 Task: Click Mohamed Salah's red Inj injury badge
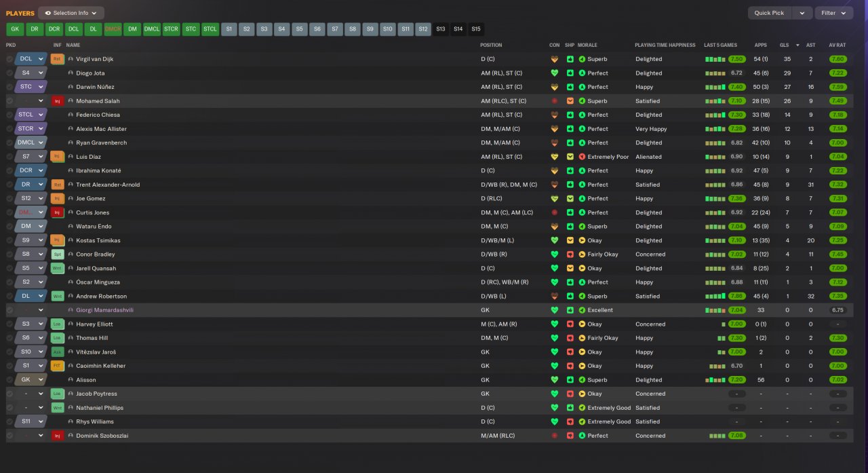pyautogui.click(x=57, y=101)
